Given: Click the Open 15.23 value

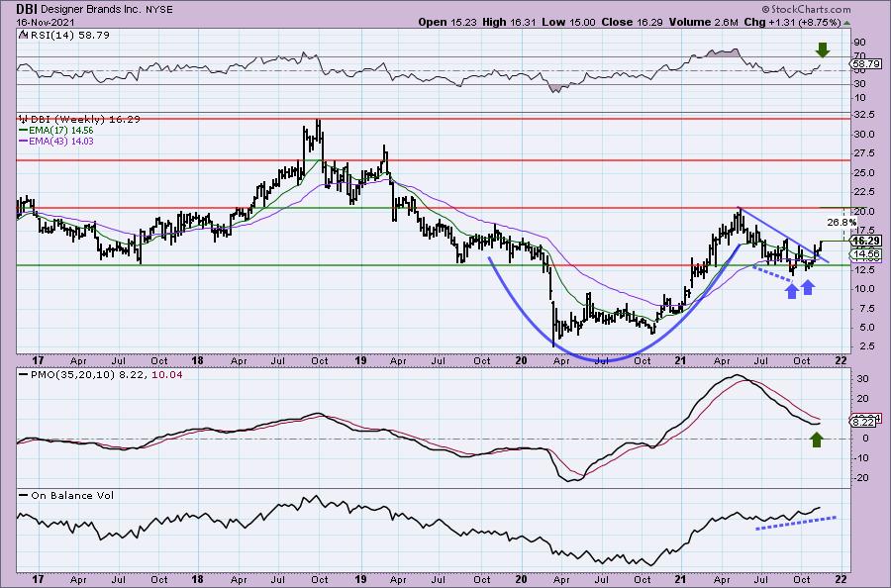Looking at the screenshot, I should pyautogui.click(x=447, y=22).
